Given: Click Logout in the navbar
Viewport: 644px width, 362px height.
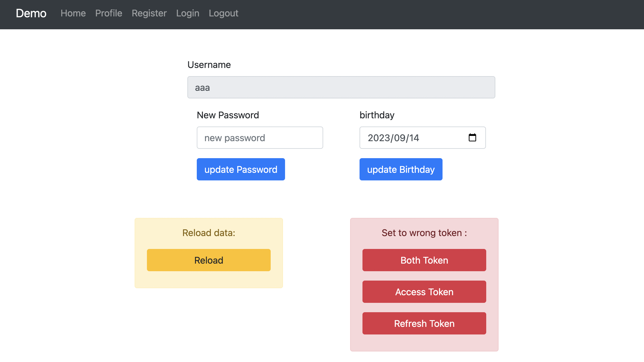Looking at the screenshot, I should click(x=223, y=13).
